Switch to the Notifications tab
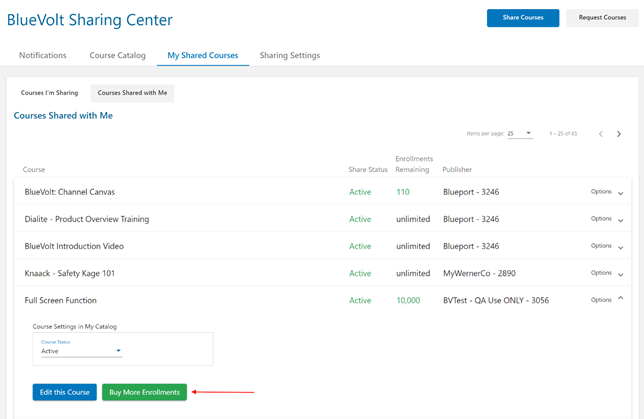 (43, 55)
